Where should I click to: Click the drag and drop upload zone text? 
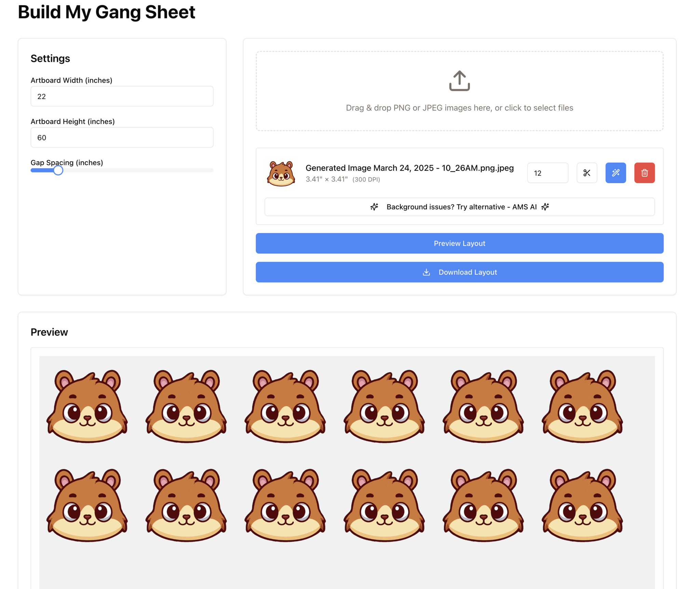coord(459,108)
